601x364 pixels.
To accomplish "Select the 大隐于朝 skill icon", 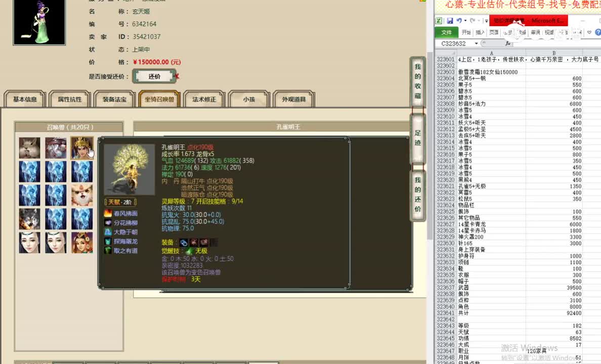I will click(108, 232).
